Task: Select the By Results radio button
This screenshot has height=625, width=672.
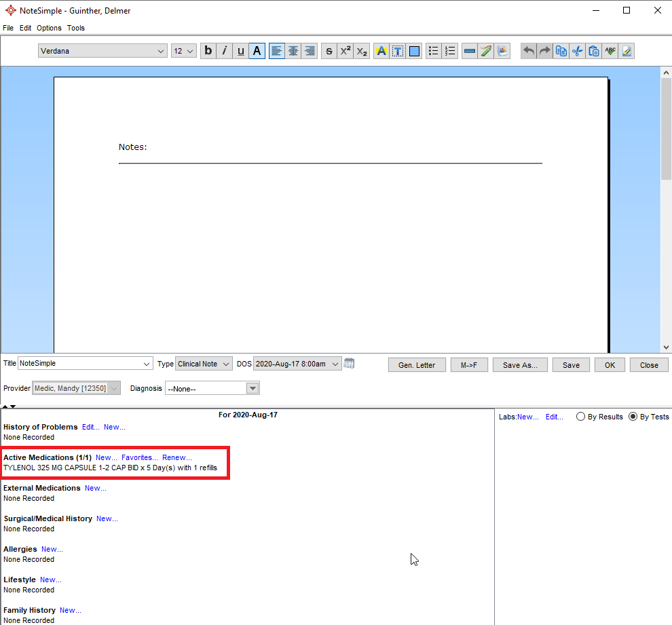Action: pos(580,417)
